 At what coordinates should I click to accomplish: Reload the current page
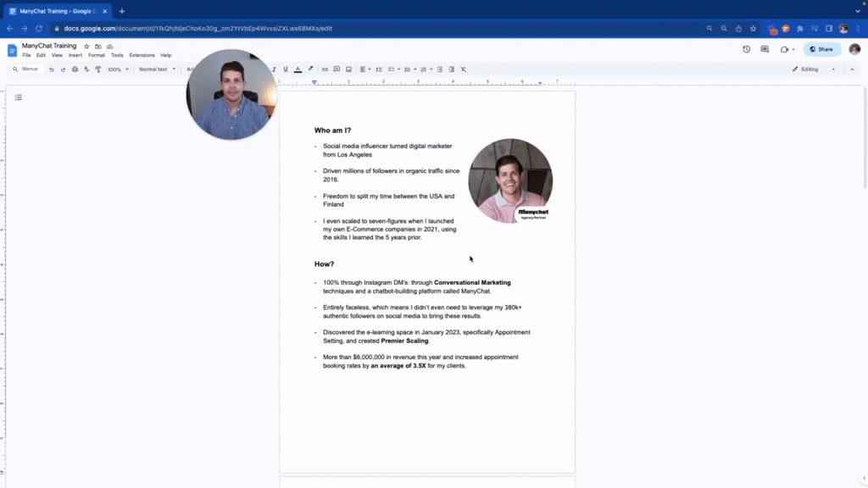(39, 28)
